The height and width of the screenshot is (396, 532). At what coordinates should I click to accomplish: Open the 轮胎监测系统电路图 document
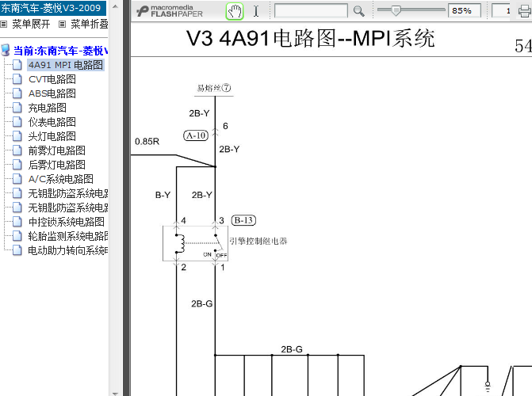[x=68, y=236]
